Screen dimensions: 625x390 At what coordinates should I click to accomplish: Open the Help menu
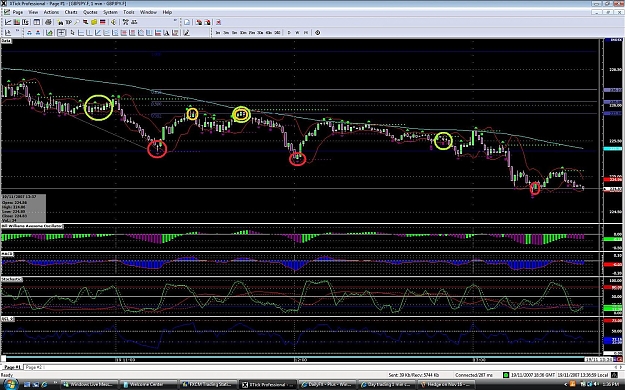click(167, 12)
